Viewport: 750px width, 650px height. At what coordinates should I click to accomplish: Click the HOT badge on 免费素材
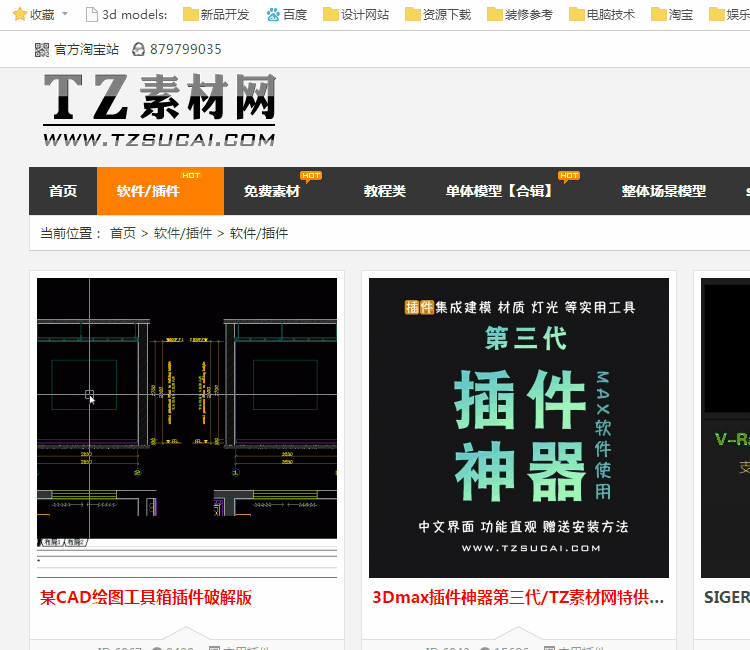click(311, 176)
